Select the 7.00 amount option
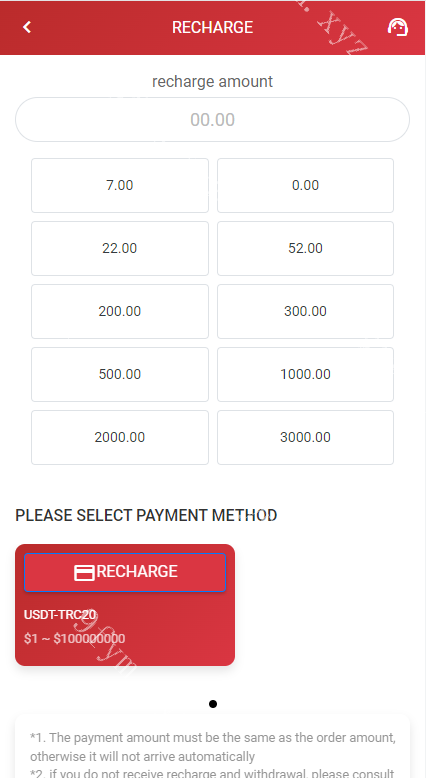Screen dimensions: 426x778 [120, 186]
